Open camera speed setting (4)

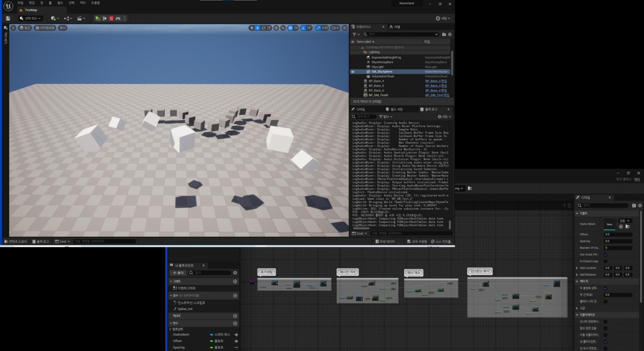pos(335,28)
